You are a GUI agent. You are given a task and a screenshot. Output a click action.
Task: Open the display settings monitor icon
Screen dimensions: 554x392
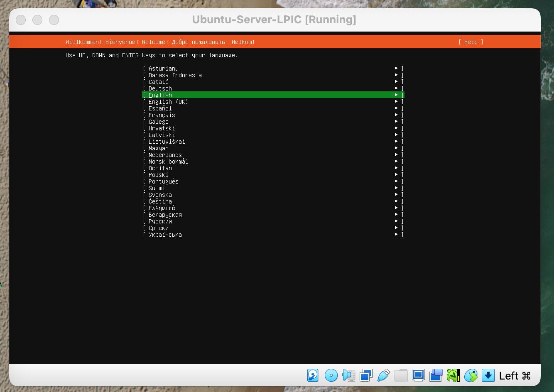(x=418, y=375)
